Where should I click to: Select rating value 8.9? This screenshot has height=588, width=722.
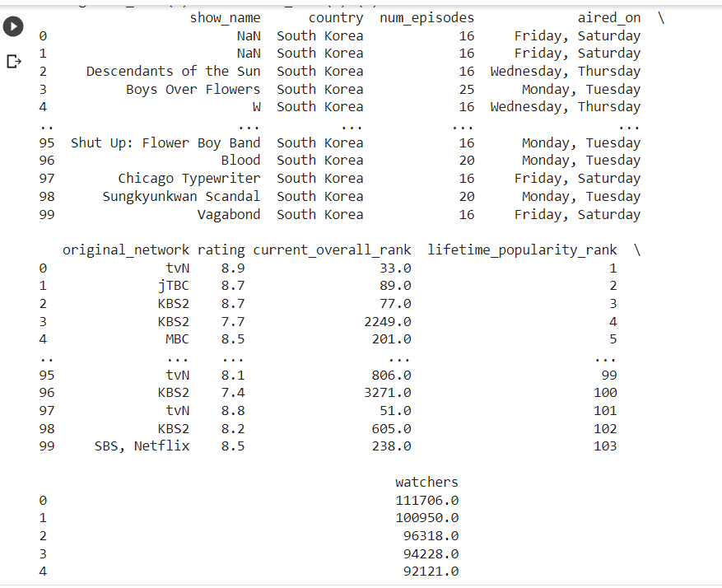233,268
